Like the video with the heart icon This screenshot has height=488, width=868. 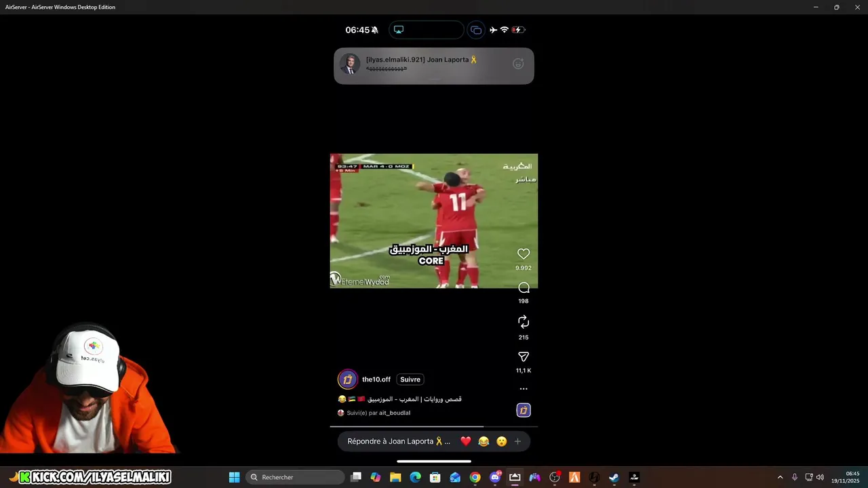[x=524, y=253]
